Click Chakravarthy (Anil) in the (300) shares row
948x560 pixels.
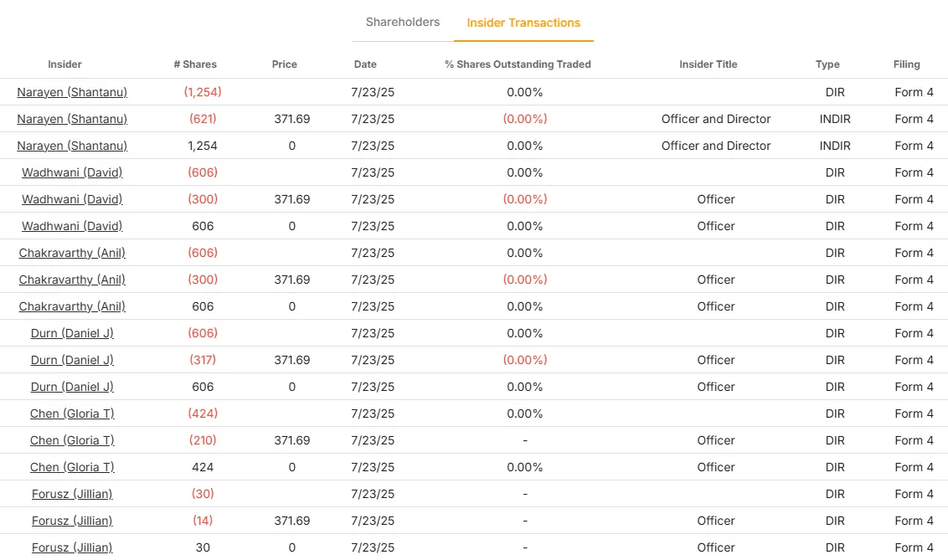[72, 280]
